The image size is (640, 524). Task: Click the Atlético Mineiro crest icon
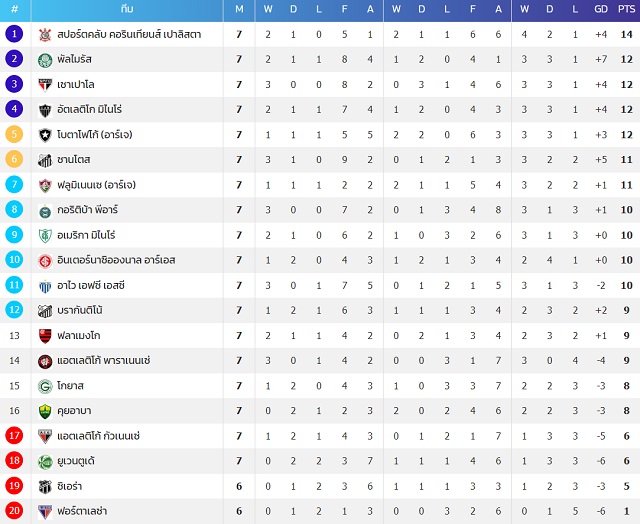[x=45, y=110]
